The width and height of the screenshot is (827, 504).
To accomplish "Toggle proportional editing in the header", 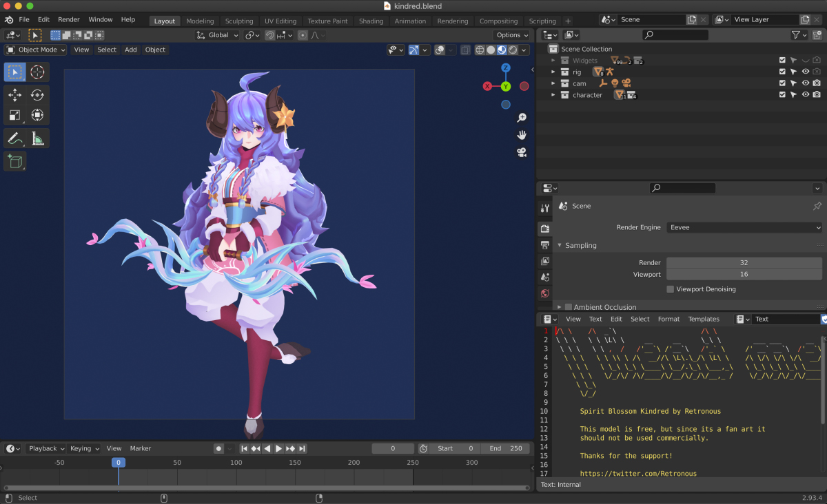I will tap(303, 35).
